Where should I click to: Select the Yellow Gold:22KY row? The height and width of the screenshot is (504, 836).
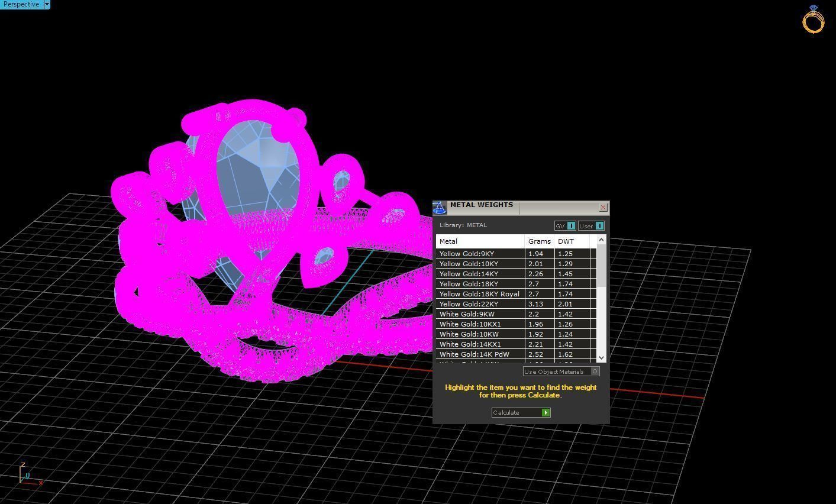point(516,304)
